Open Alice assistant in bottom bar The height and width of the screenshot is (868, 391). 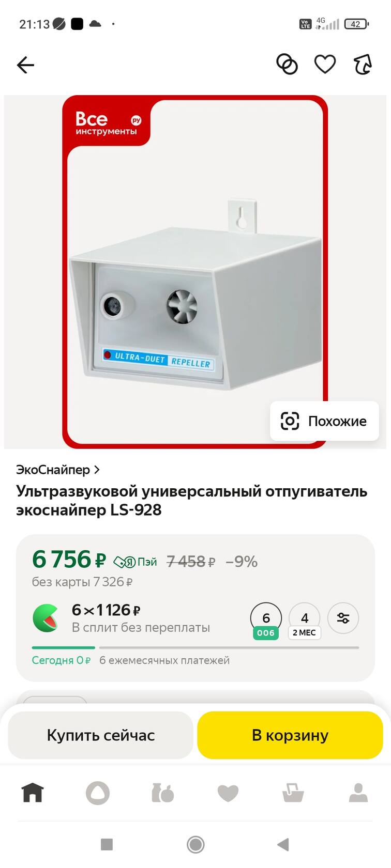click(98, 793)
